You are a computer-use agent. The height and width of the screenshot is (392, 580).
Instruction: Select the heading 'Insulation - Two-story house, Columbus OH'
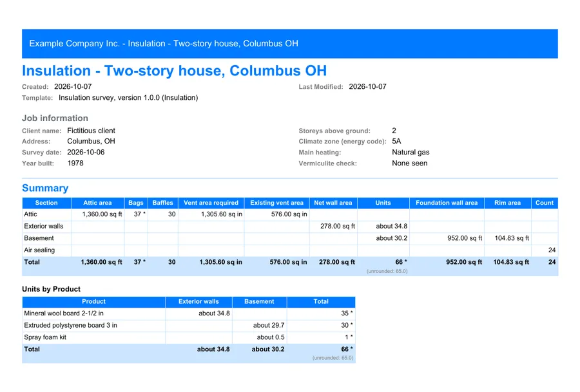(x=174, y=71)
